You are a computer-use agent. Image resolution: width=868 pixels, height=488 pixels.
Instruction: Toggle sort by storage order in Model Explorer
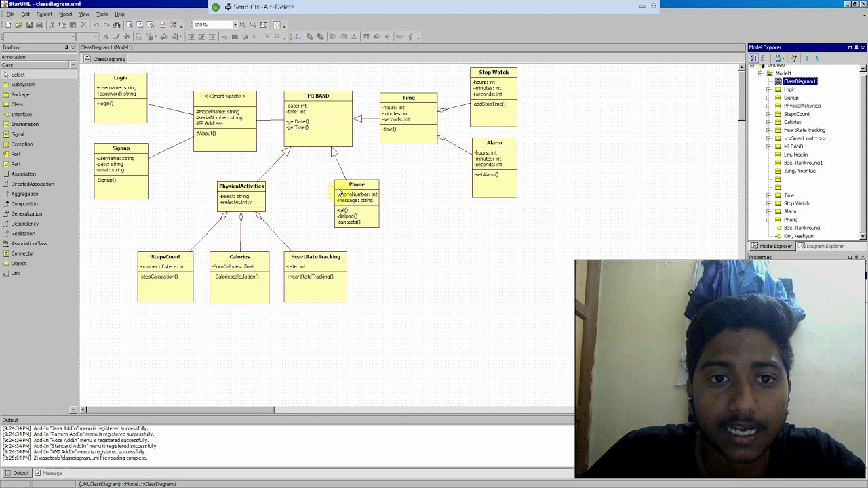pos(753,58)
